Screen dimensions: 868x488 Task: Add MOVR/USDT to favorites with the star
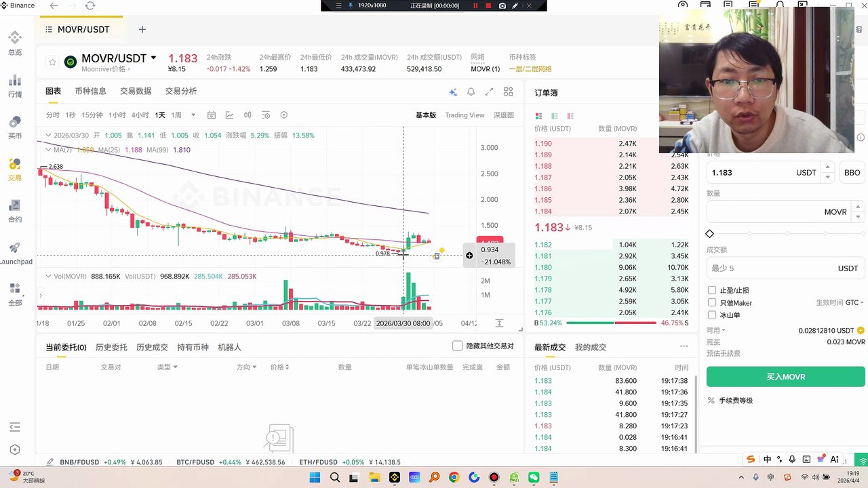(52, 62)
